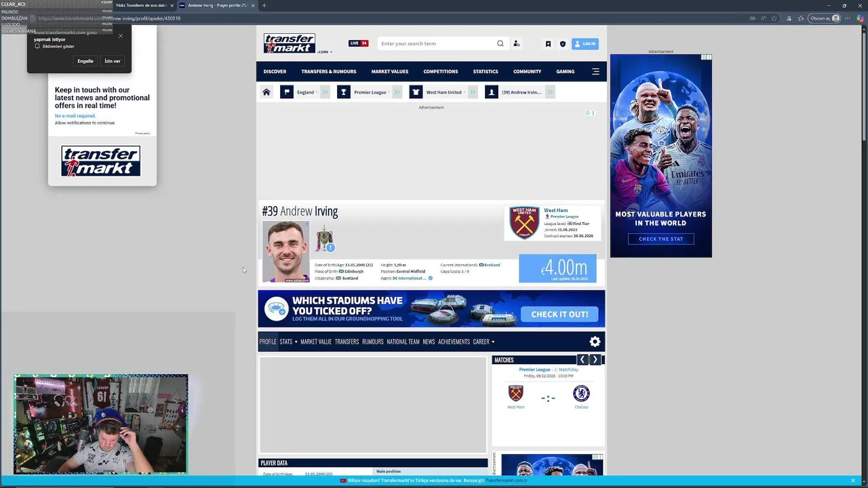Open the profile settings gear icon
The image size is (868, 488).
coord(595,342)
